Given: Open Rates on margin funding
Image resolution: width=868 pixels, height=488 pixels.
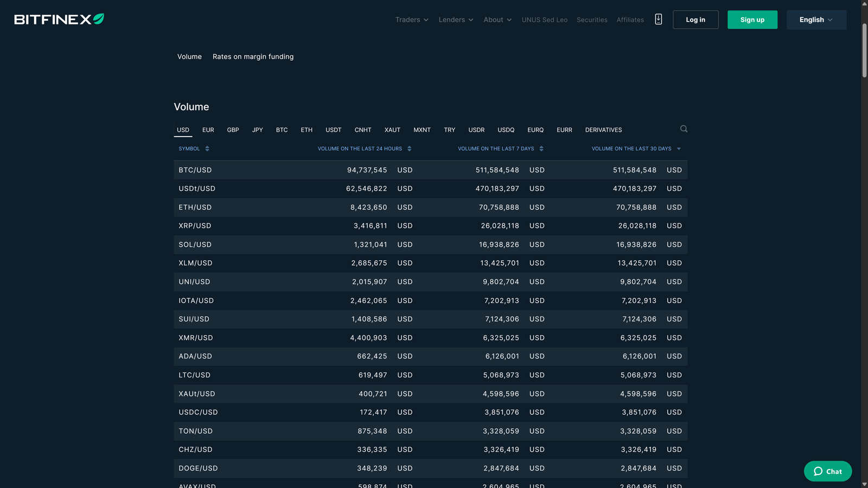Looking at the screenshot, I should (253, 56).
